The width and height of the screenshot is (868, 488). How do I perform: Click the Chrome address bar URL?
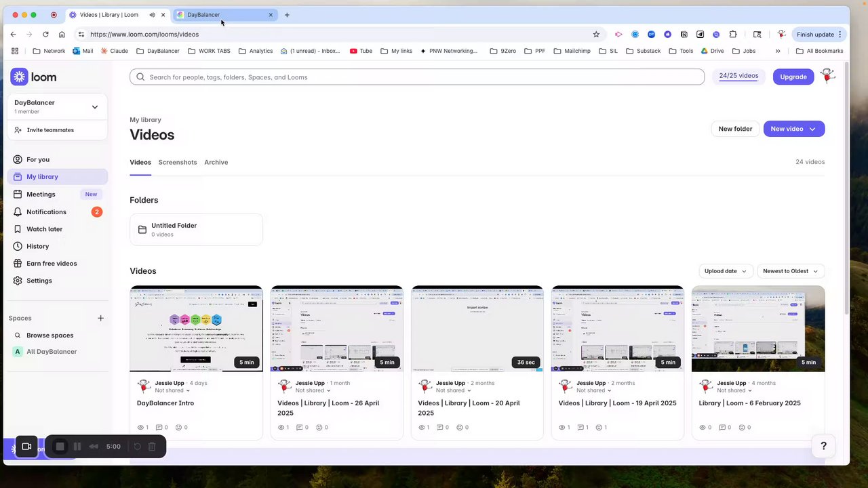pyautogui.click(x=144, y=34)
